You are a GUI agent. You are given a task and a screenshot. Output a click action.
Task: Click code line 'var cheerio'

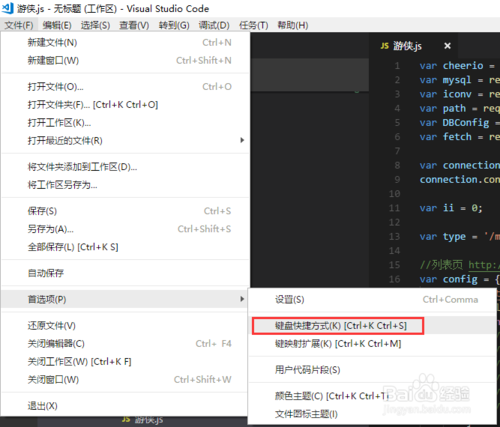[457, 66]
